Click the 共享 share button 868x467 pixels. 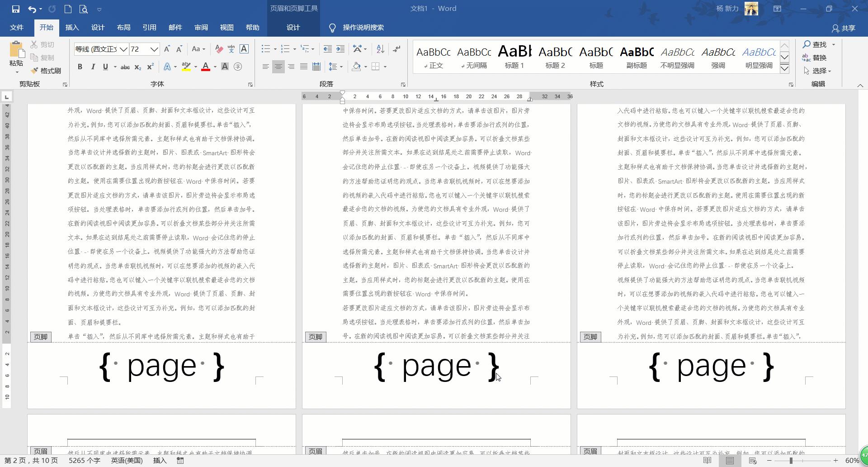pyautogui.click(x=844, y=28)
